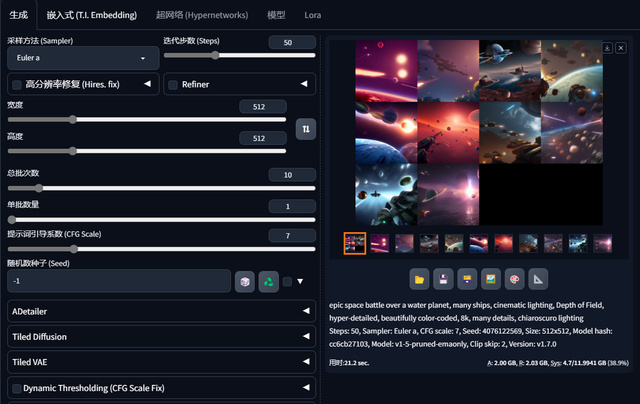This screenshot has height=404, width=640.
Task: Click the Seed input field with -1
Action: [x=119, y=281]
